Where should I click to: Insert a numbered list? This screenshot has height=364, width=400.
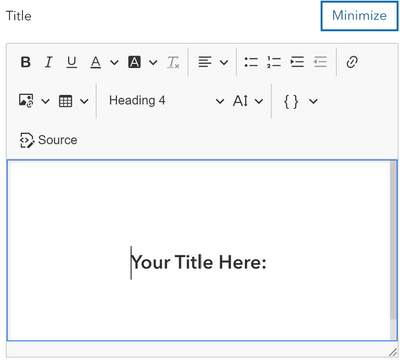pyautogui.click(x=274, y=62)
